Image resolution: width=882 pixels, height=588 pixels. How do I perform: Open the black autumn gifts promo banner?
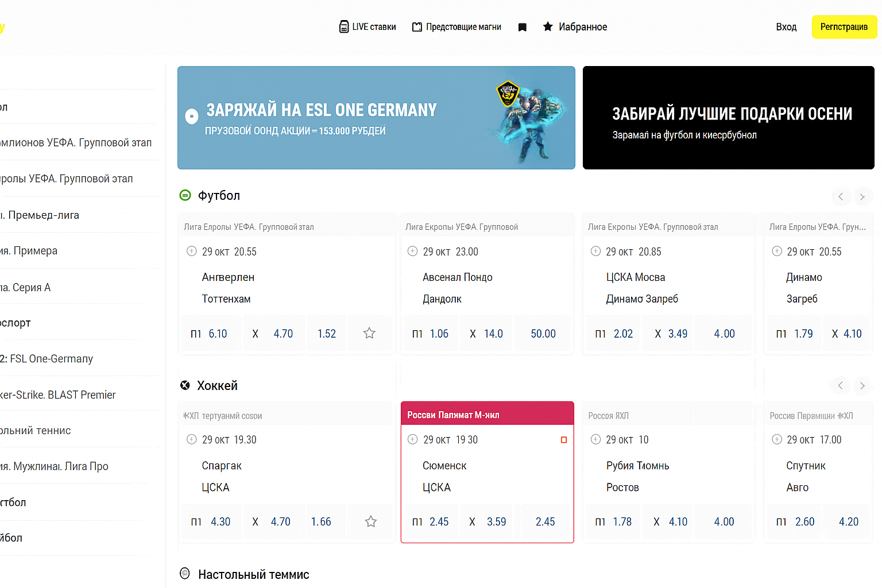[728, 118]
